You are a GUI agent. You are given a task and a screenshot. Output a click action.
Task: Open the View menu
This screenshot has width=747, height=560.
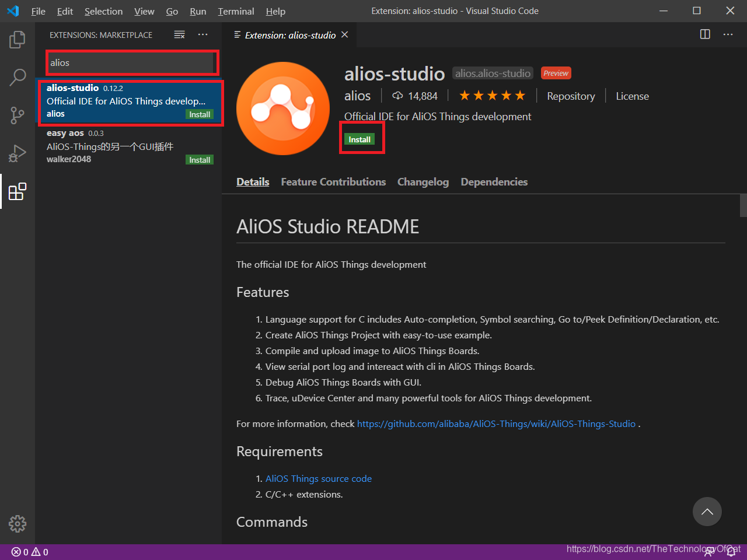coord(144,11)
